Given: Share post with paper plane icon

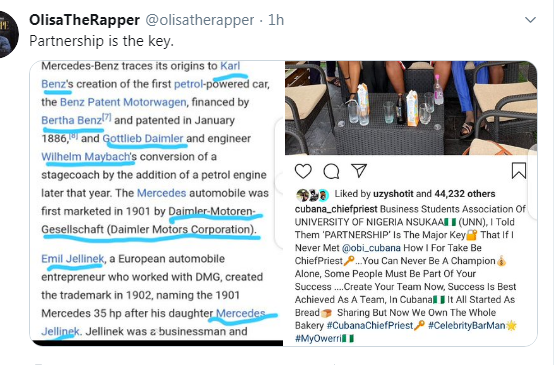Looking at the screenshot, I should 359,171.
